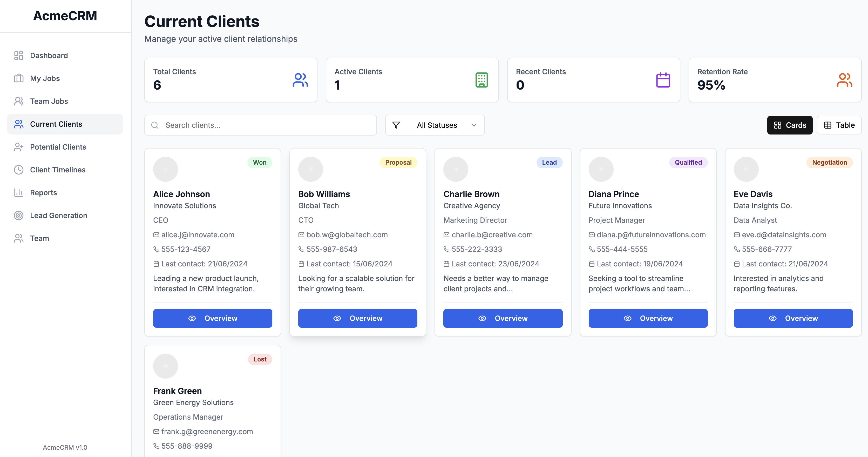Screen dimensions: 868x457
Task: Click the AcmeCRM logo title
Action: pyautogui.click(x=65, y=16)
